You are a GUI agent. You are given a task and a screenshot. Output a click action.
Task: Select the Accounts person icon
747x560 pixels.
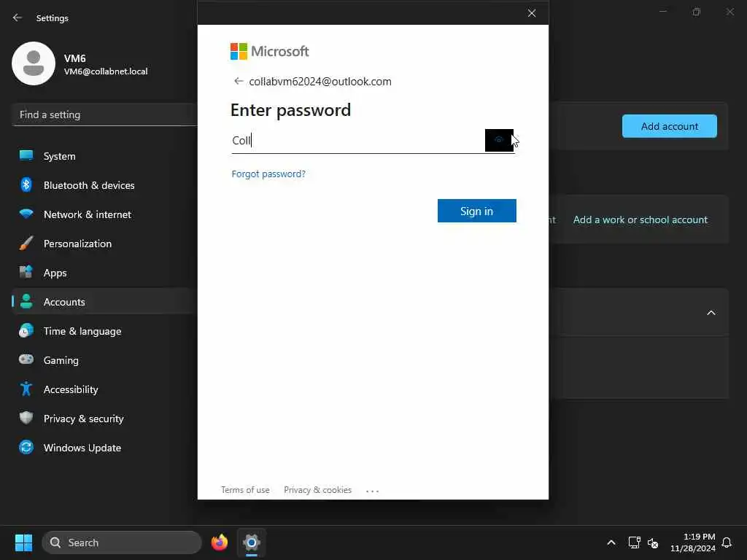26,301
